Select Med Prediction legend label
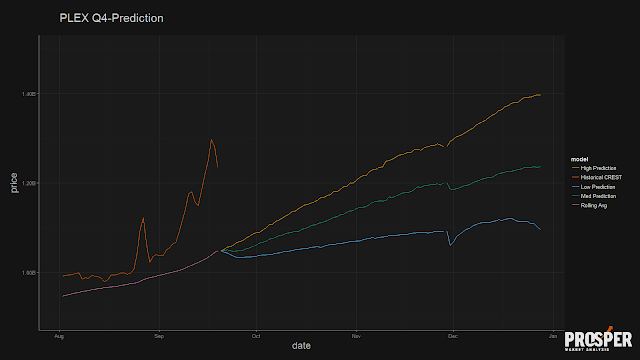 598,196
